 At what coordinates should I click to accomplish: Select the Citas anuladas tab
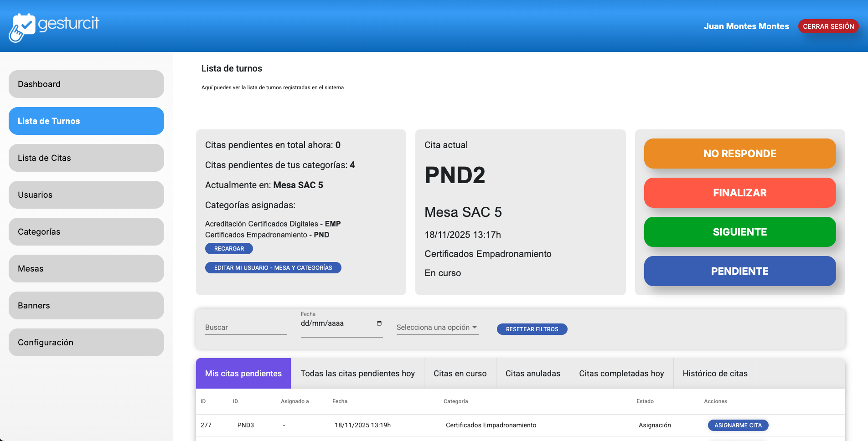coord(532,373)
